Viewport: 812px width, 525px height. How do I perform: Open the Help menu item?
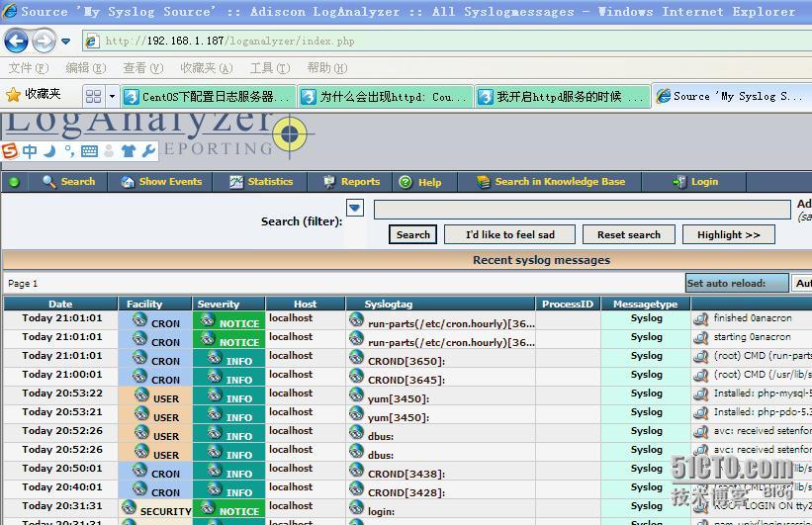tap(420, 182)
